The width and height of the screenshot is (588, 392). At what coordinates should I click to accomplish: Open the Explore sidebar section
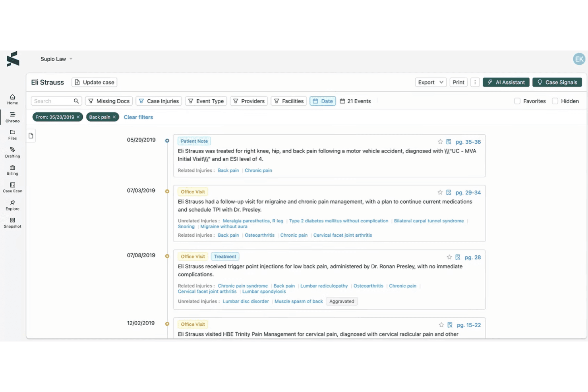[x=12, y=205]
